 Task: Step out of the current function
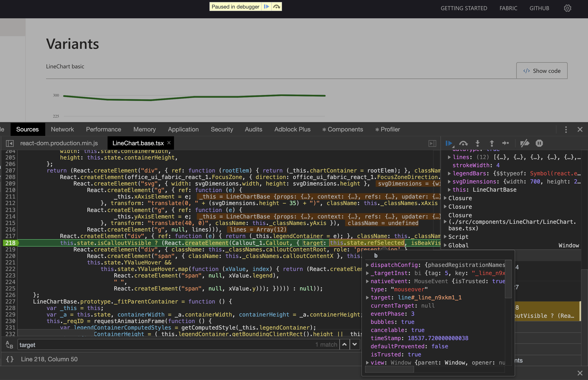point(492,143)
